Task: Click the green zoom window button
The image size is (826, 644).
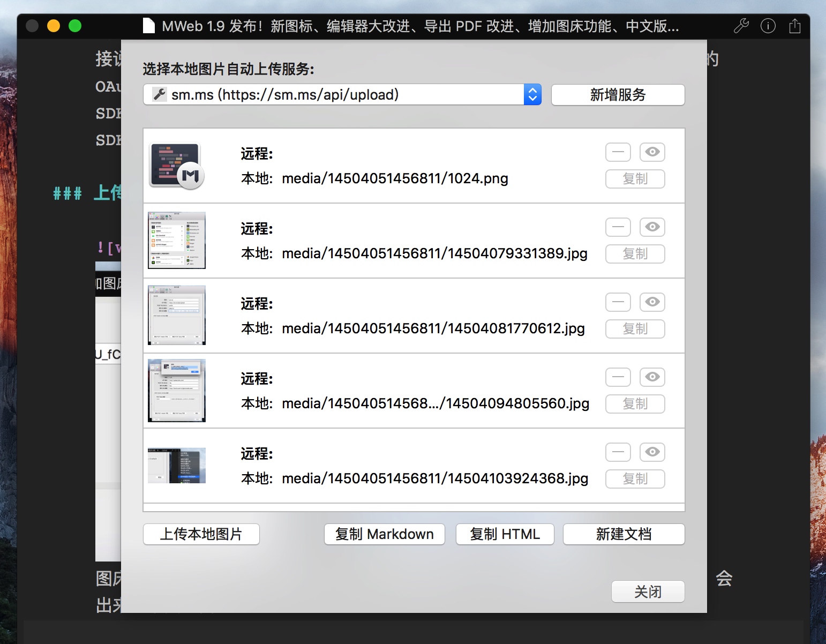Action: (x=75, y=26)
